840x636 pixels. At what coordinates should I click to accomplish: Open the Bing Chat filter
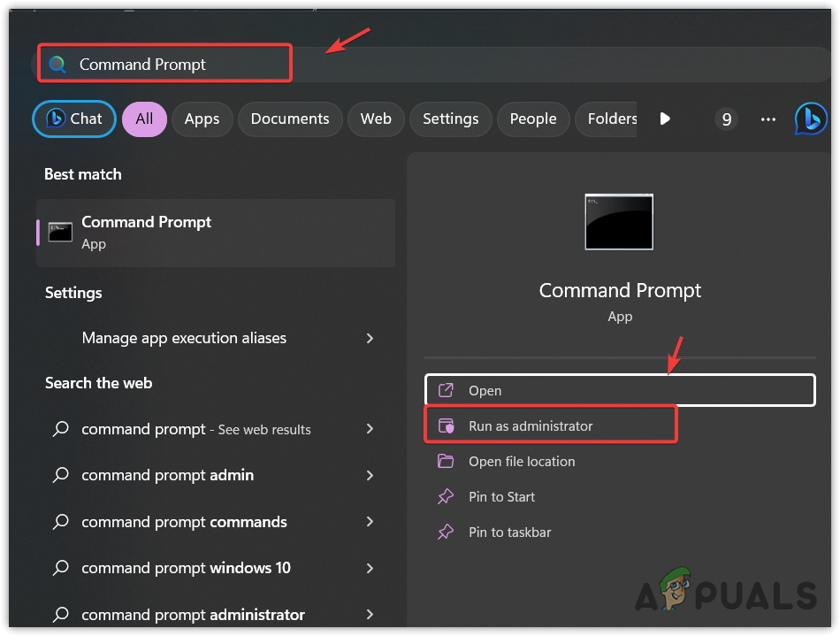click(x=74, y=119)
